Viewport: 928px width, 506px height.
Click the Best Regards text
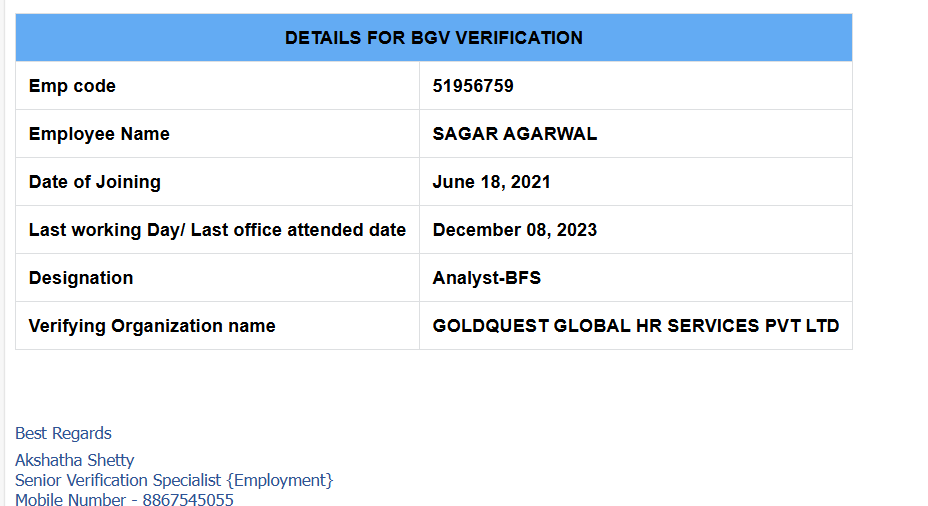click(63, 433)
